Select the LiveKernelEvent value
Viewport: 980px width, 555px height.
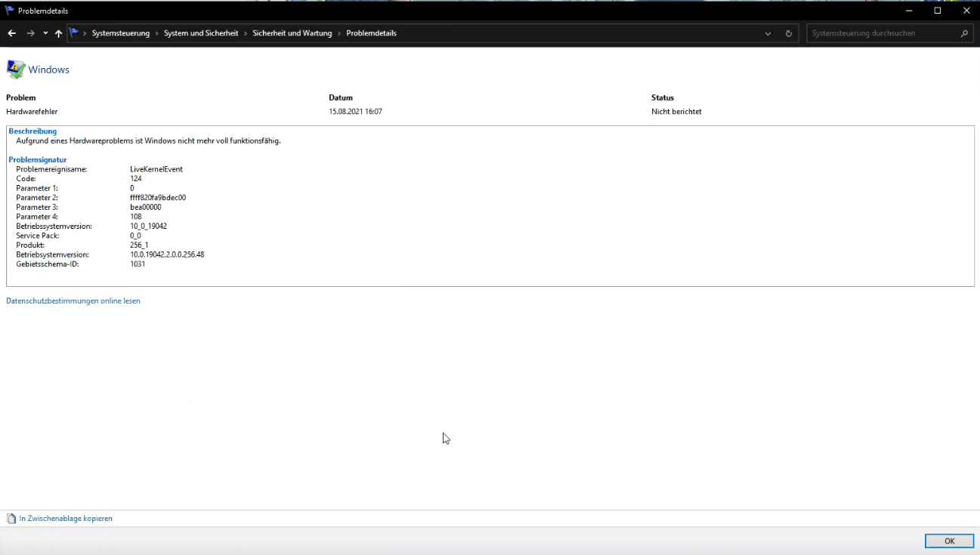[x=156, y=169]
